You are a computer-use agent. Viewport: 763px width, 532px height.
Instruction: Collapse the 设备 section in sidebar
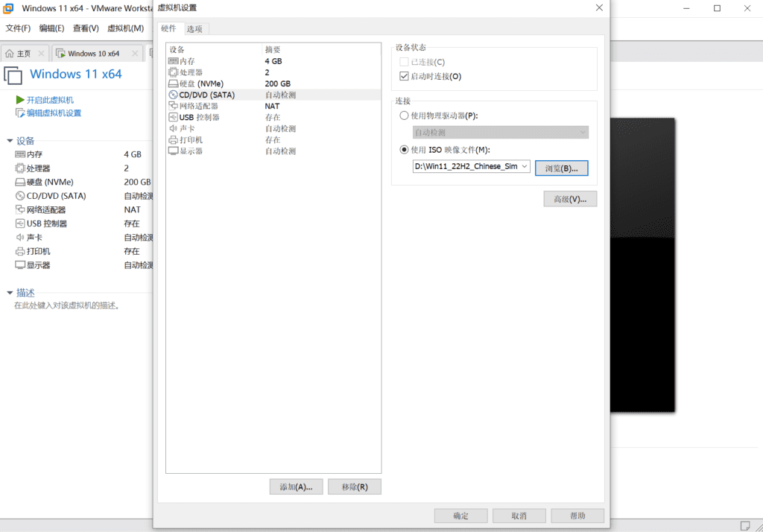pyautogui.click(x=10, y=141)
